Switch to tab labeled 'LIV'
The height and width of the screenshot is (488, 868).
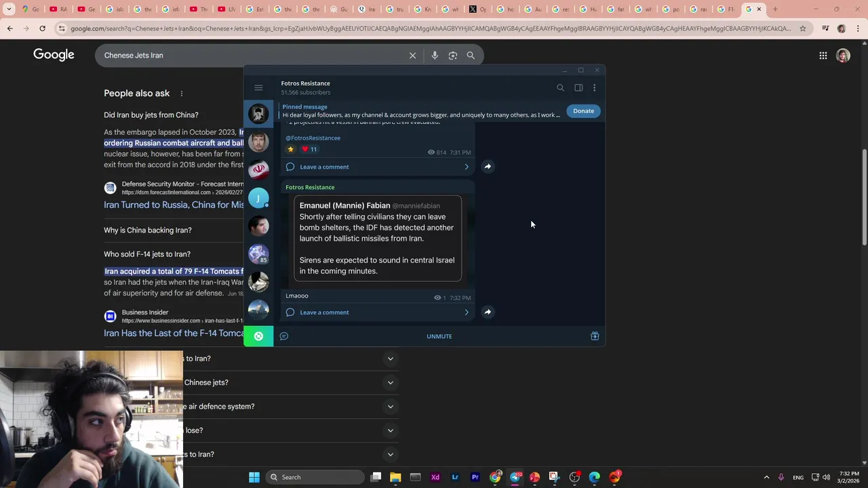click(226, 9)
